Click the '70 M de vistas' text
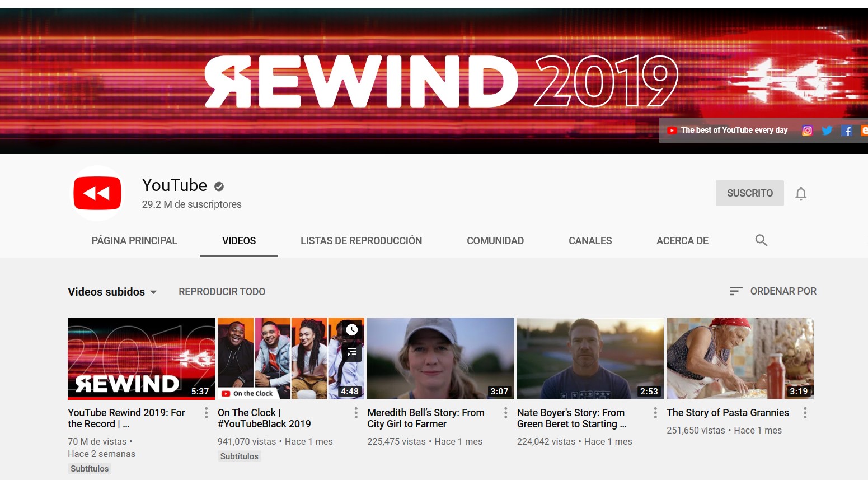868x480 pixels. coord(97,441)
